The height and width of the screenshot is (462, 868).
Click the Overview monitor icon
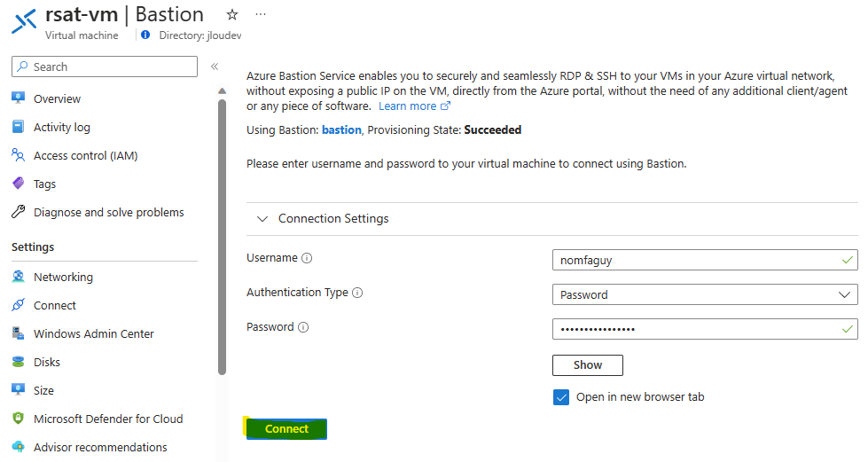[19, 98]
